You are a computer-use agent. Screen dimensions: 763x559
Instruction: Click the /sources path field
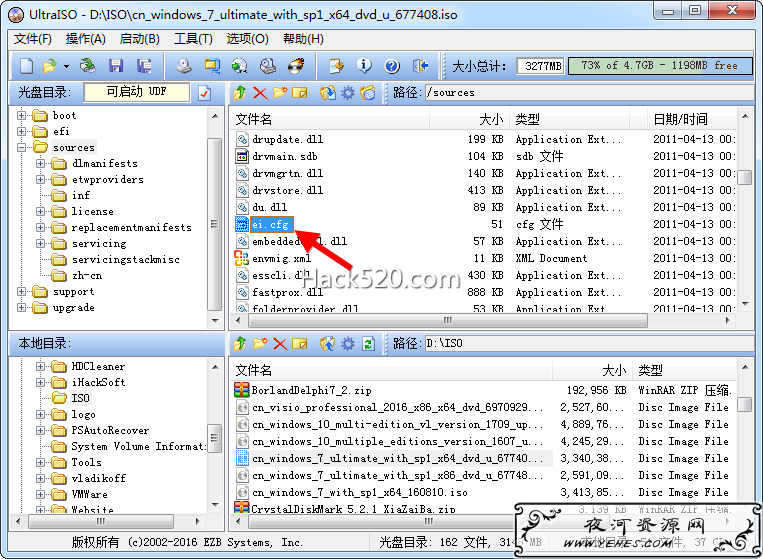[x=589, y=92]
